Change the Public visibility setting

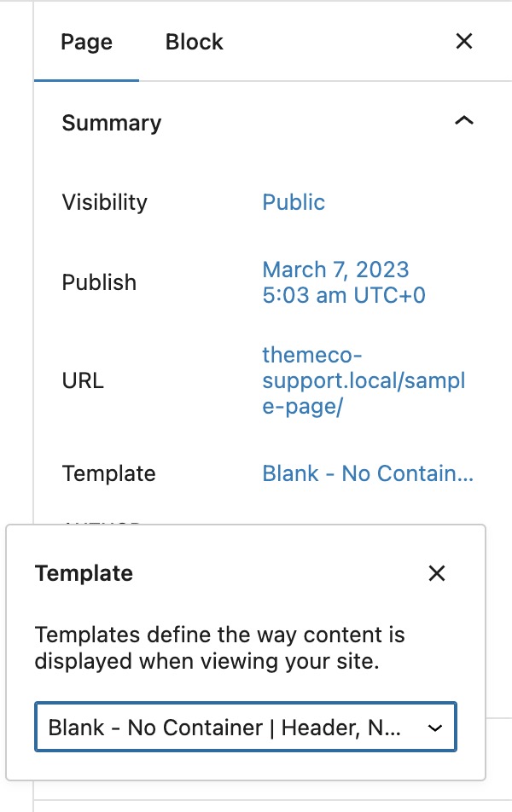294,202
